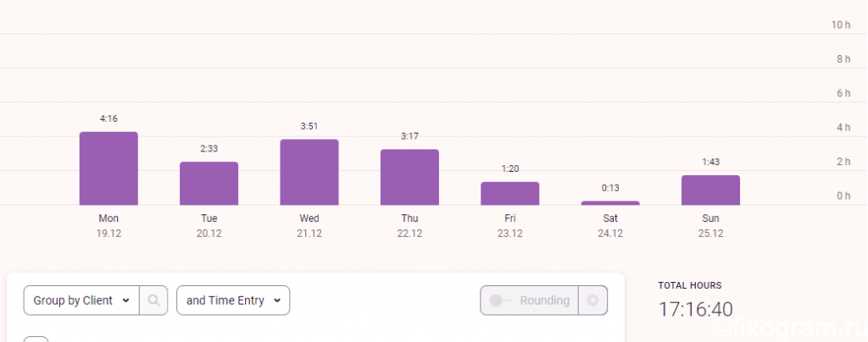Tick the partially visible checkbox below grouping
868x342 pixels.
[36, 339]
